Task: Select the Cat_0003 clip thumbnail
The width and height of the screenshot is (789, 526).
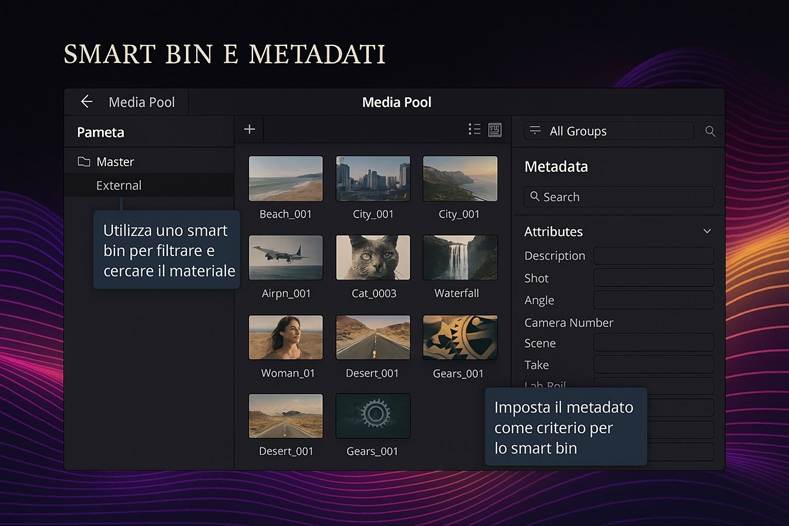Action: 373,258
